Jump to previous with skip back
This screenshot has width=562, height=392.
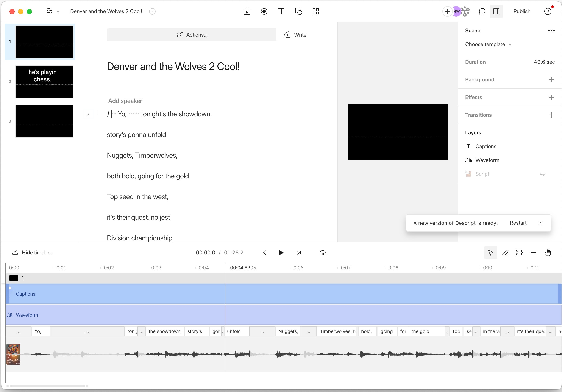pyautogui.click(x=264, y=252)
